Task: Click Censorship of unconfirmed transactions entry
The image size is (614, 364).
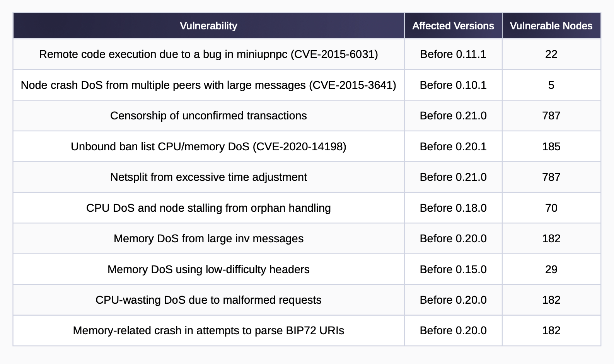Action: coord(208,116)
